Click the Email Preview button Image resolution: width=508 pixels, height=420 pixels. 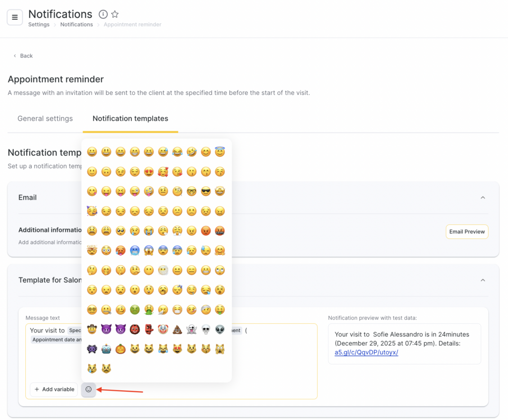(x=466, y=232)
